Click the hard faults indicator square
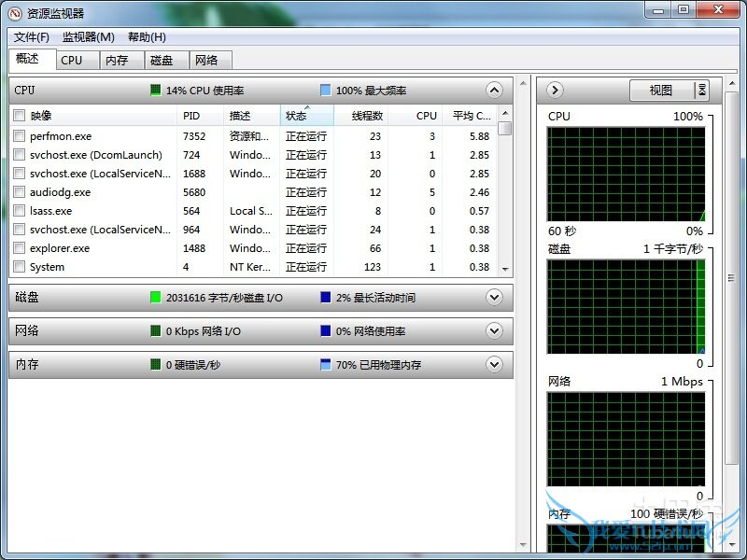 [156, 365]
